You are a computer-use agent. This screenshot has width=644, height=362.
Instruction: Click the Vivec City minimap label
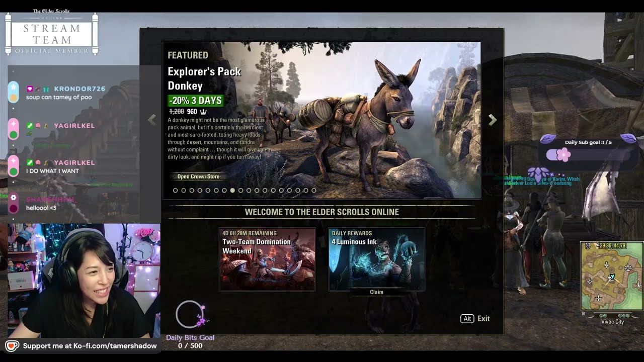coord(612,322)
